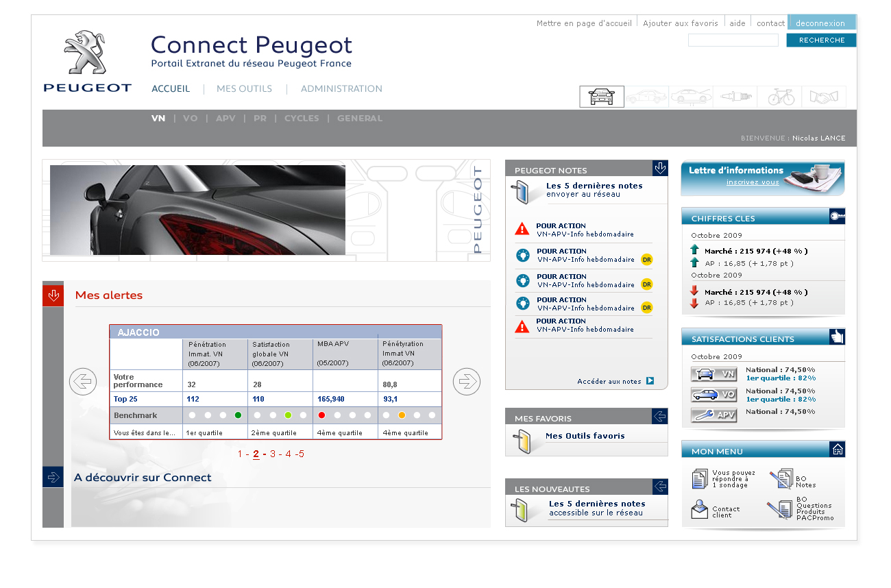Open the contact link in the top bar
The width and height of the screenshot is (891, 588).
point(770,23)
